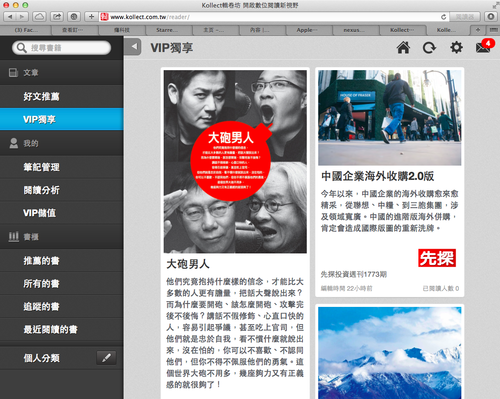Collapse sidebar with left triangle button

pos(133,47)
